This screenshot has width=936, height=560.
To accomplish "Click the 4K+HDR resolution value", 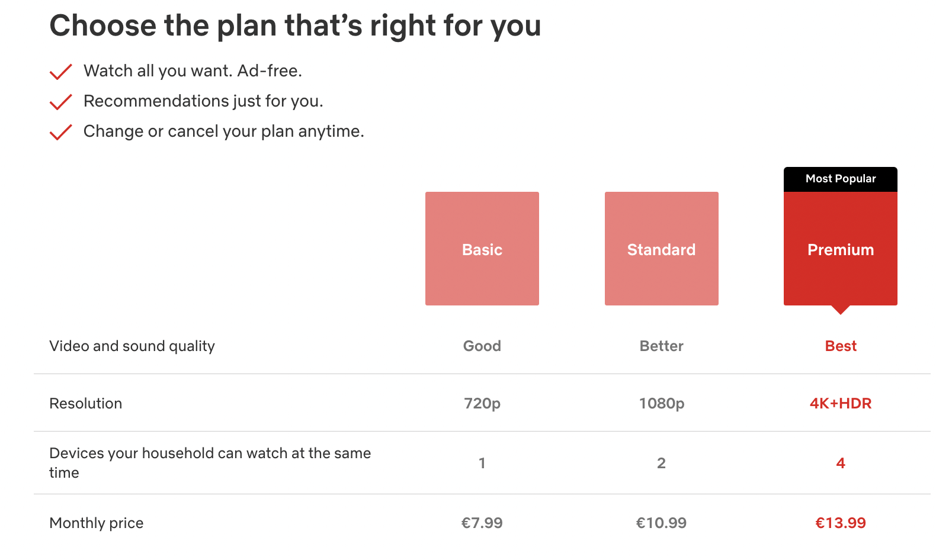I will pos(841,403).
